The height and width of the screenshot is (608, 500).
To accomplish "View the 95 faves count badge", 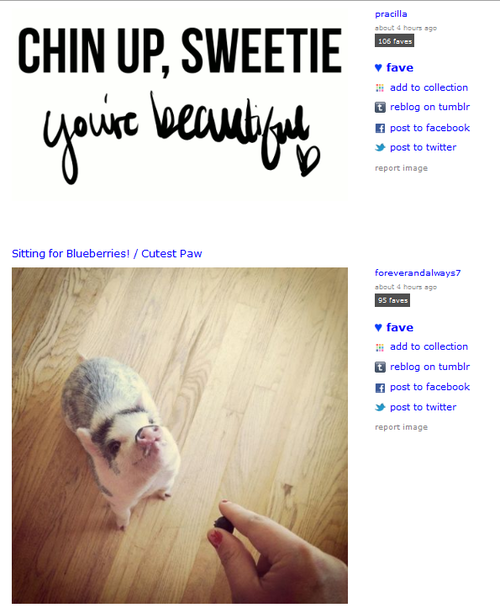I will tap(392, 301).
